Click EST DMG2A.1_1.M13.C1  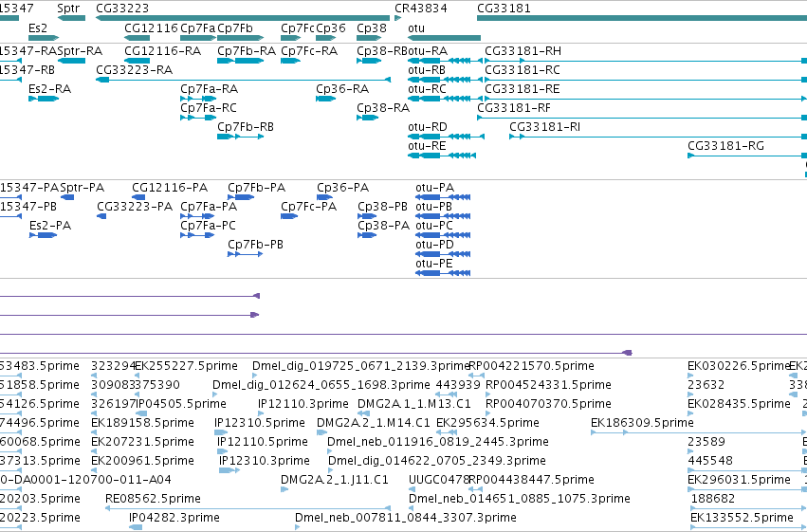[414, 404]
